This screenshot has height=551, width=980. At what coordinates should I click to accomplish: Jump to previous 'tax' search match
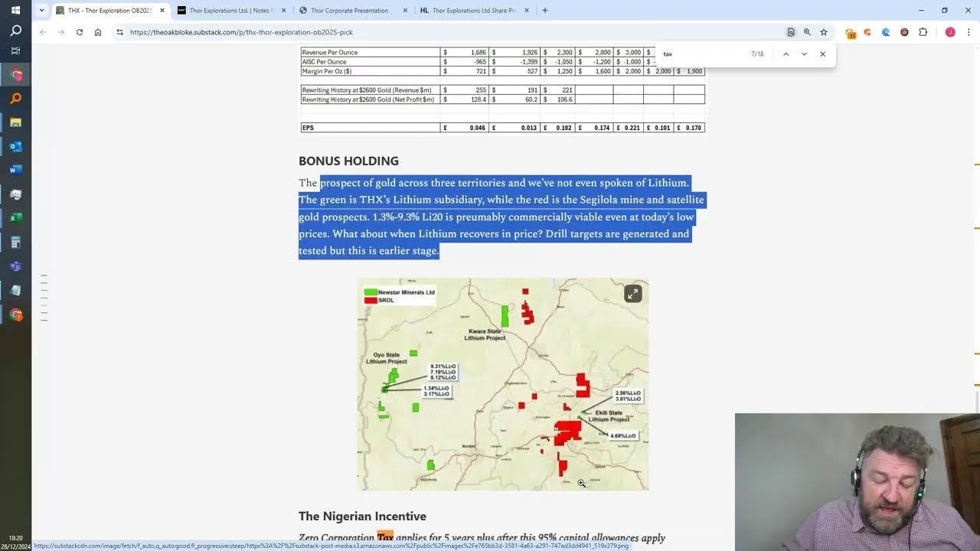tap(786, 54)
